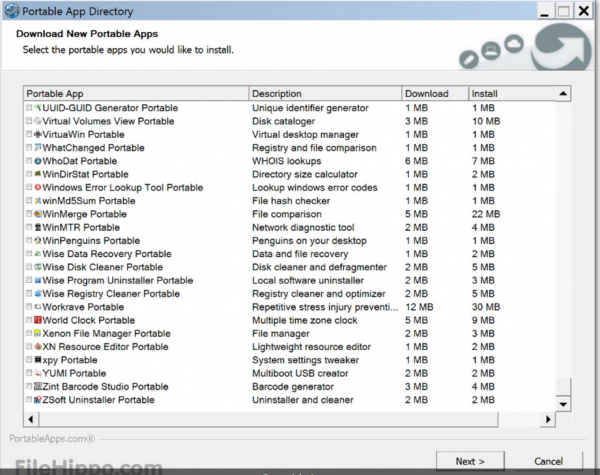600x475 pixels.
Task: Click the World Clock Portable icon
Action: (38, 321)
